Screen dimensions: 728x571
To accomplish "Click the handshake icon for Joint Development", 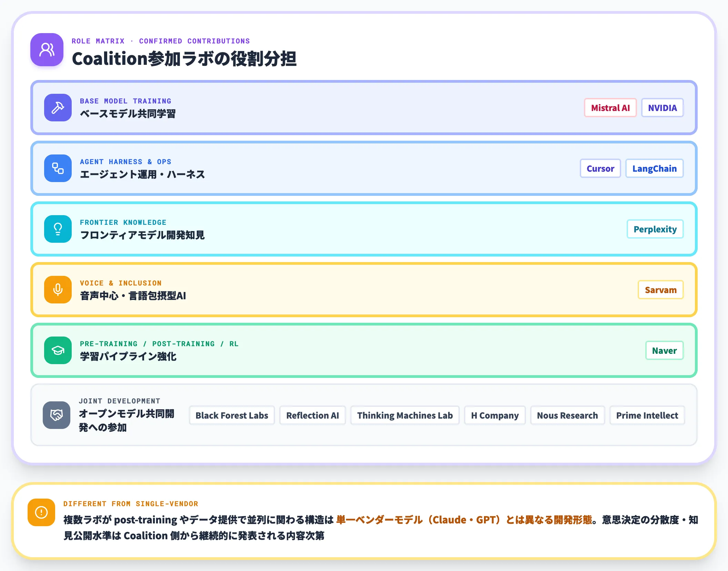I will [x=57, y=415].
